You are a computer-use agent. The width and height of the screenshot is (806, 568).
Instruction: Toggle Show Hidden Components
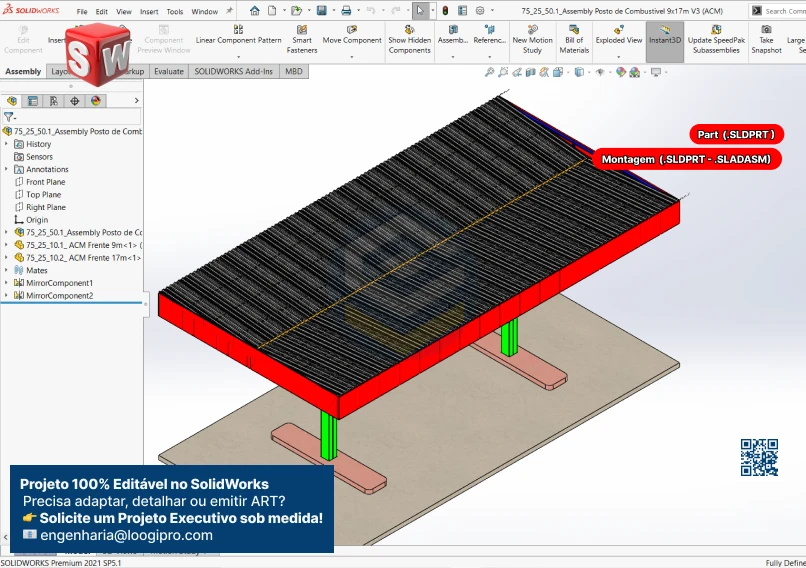[410, 40]
